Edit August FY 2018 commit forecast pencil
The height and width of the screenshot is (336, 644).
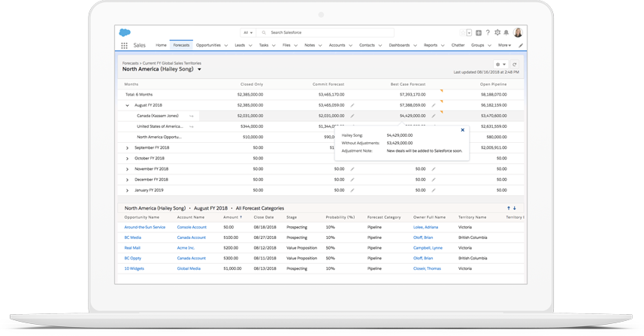[x=352, y=105]
